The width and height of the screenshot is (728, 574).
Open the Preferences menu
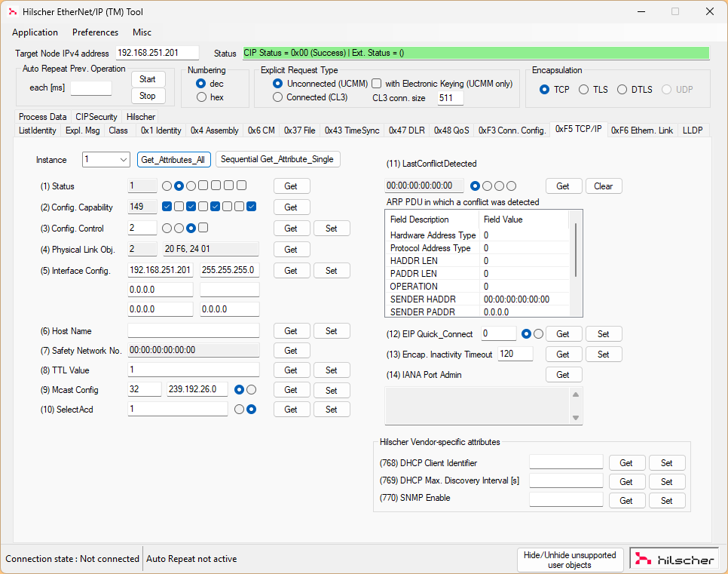tap(95, 32)
